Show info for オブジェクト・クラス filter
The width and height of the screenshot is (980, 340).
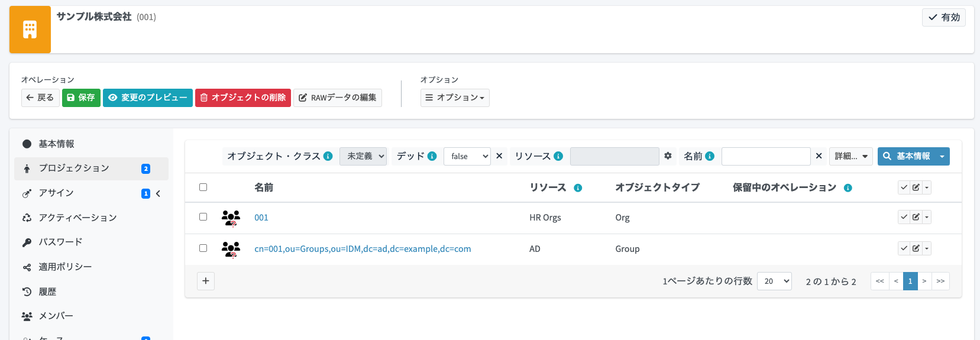click(328, 156)
